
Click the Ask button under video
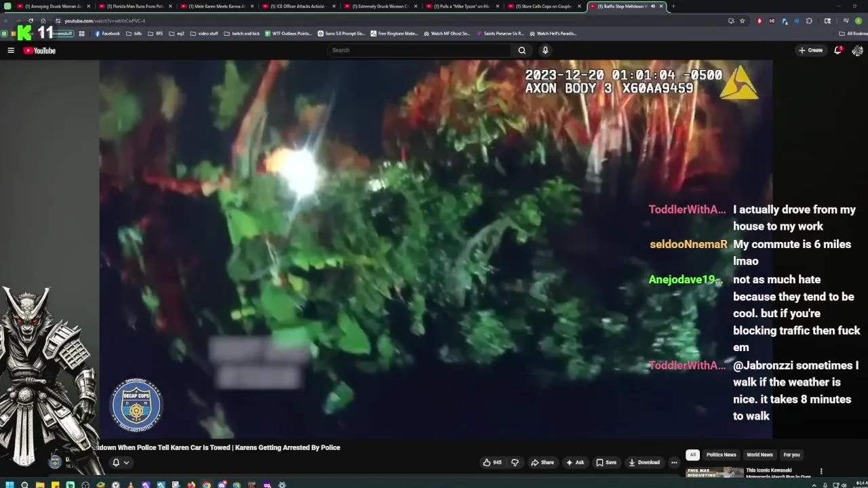[x=575, y=462]
